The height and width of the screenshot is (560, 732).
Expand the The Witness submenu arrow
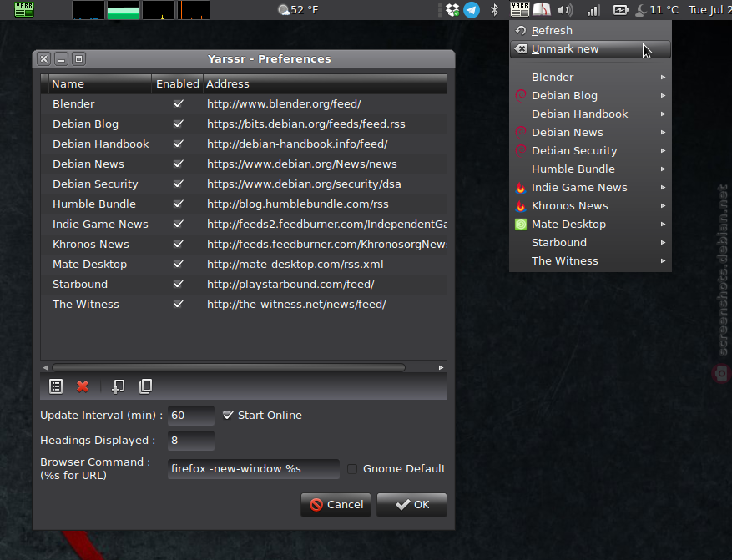click(663, 261)
